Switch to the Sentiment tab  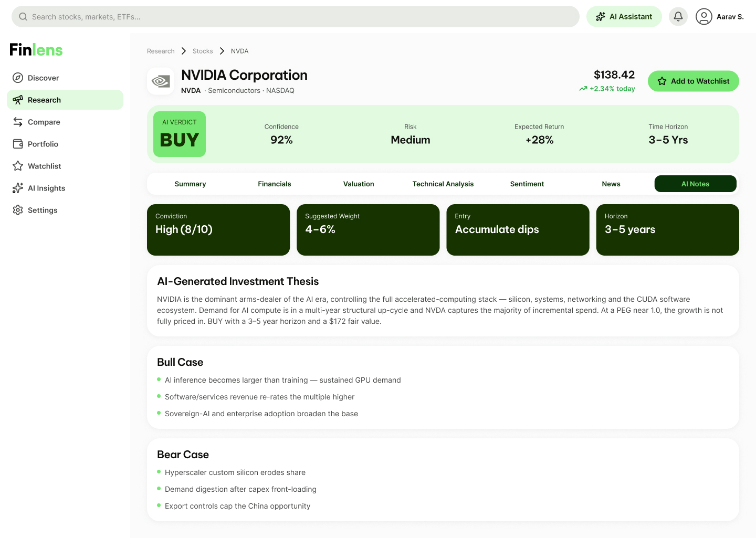point(527,184)
